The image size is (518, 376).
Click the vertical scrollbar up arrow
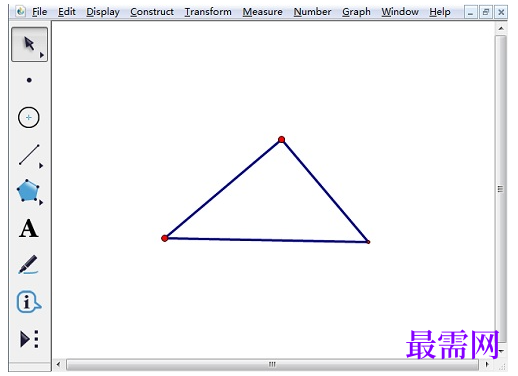point(501,29)
